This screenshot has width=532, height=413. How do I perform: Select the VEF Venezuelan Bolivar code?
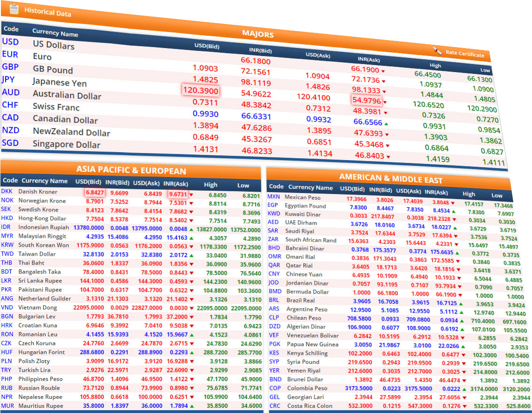274,335
